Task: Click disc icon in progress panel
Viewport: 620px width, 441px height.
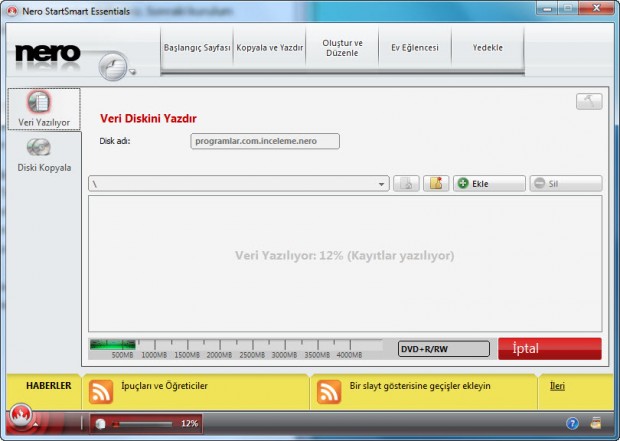Action: (100, 424)
